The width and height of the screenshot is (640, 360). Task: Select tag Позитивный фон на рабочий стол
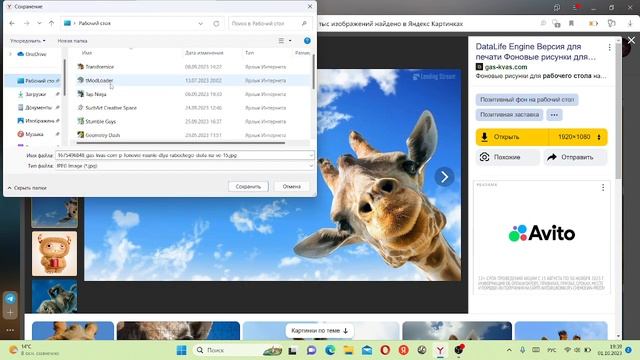[527, 100]
